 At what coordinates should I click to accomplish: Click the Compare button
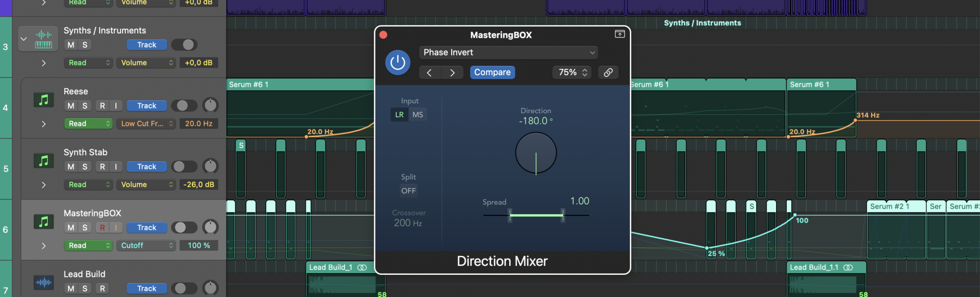click(492, 72)
